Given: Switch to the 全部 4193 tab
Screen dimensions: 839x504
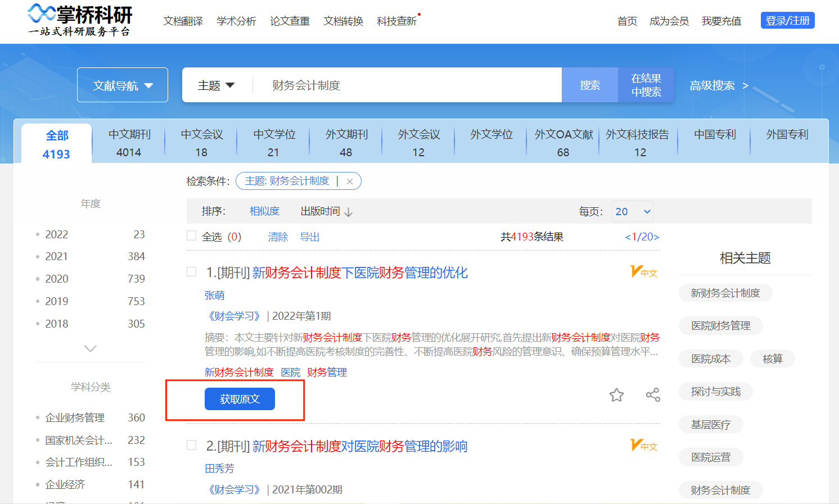Looking at the screenshot, I should click(x=57, y=144).
